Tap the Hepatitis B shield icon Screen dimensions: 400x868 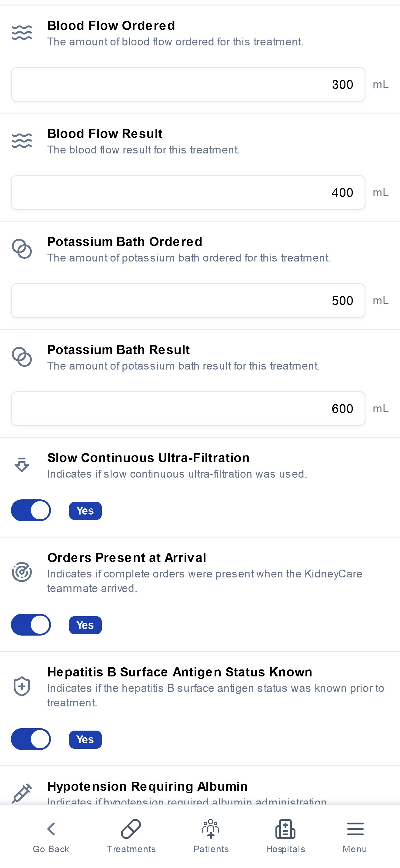tap(22, 686)
